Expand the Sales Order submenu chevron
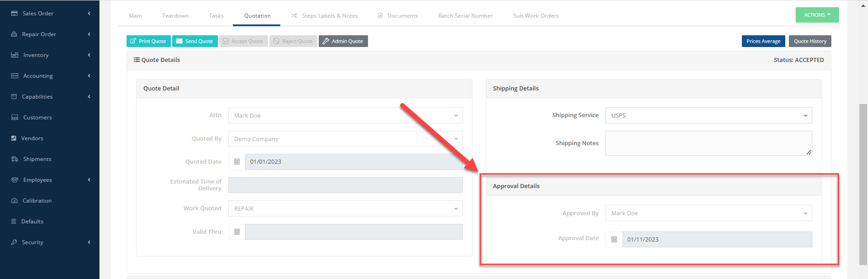This screenshot has height=279, width=868. [x=89, y=14]
